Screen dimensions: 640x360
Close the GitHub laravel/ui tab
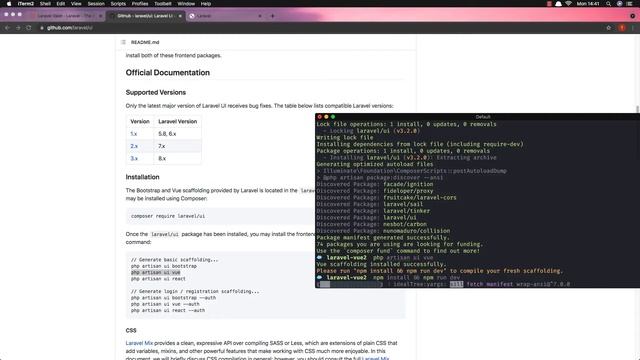(x=180, y=16)
